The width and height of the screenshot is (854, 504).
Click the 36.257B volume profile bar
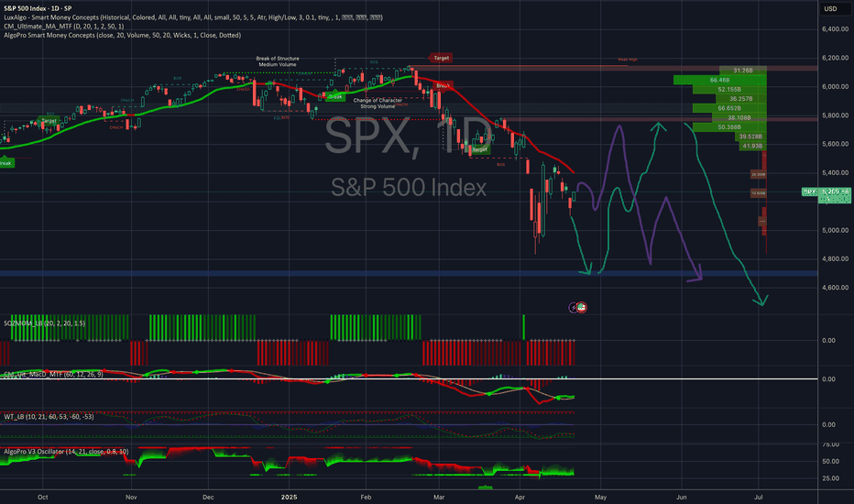(x=740, y=99)
